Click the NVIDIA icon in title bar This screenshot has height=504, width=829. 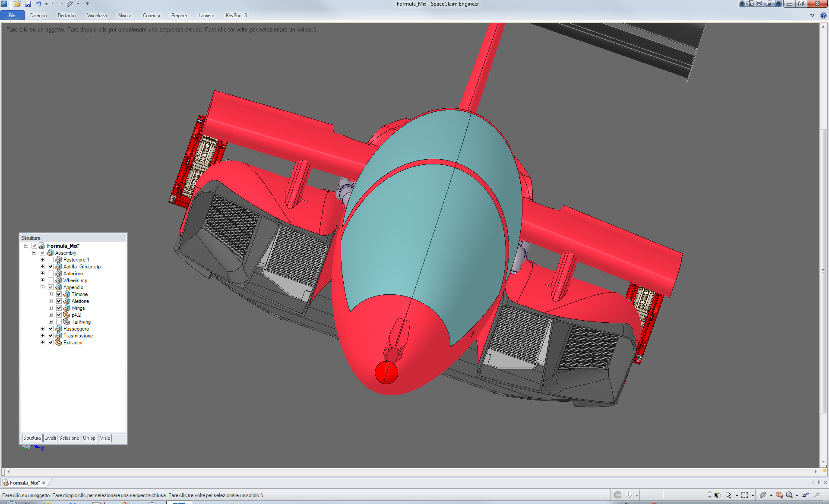pos(750,3)
